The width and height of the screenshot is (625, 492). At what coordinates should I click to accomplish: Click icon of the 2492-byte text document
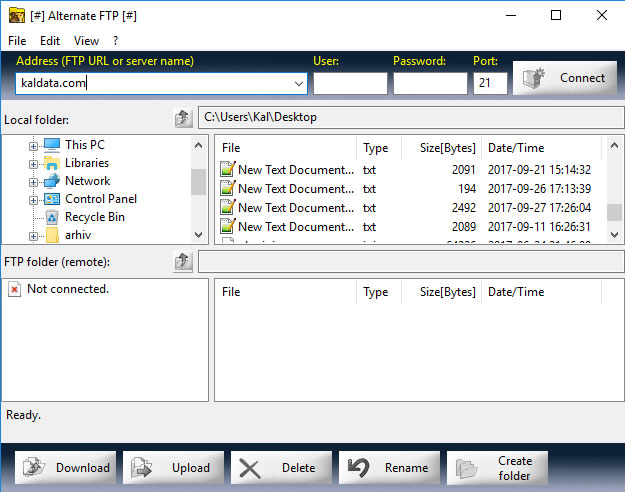click(228, 207)
